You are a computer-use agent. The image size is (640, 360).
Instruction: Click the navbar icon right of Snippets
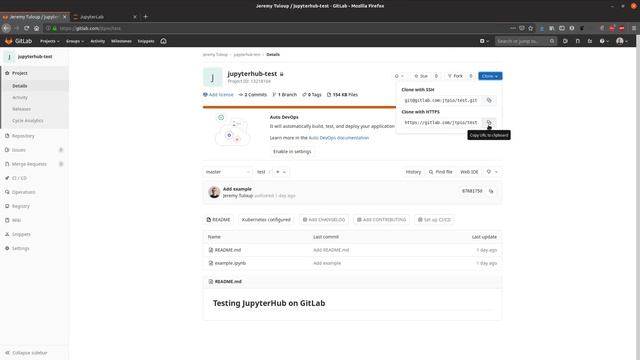point(163,41)
